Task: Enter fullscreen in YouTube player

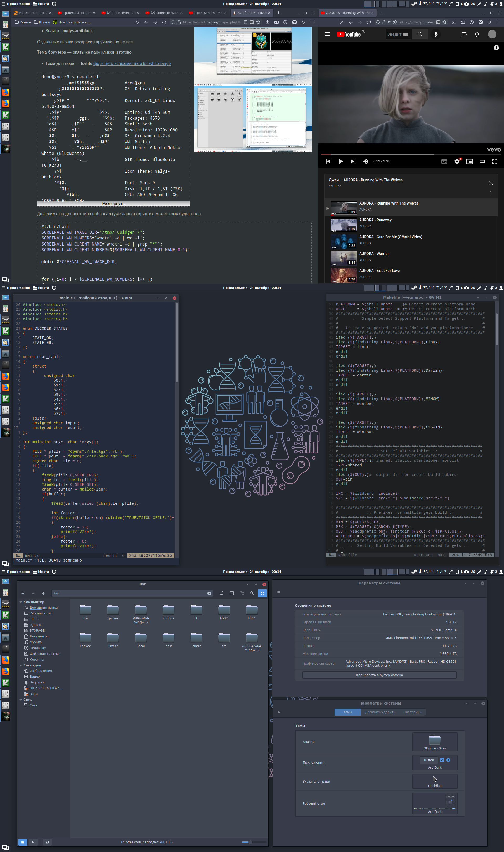Action: tap(495, 161)
